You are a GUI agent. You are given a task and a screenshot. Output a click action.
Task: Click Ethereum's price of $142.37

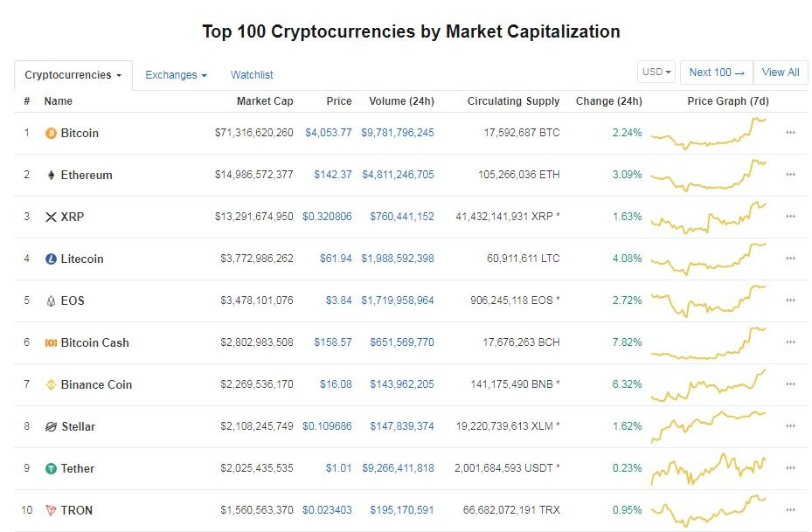[332, 176]
